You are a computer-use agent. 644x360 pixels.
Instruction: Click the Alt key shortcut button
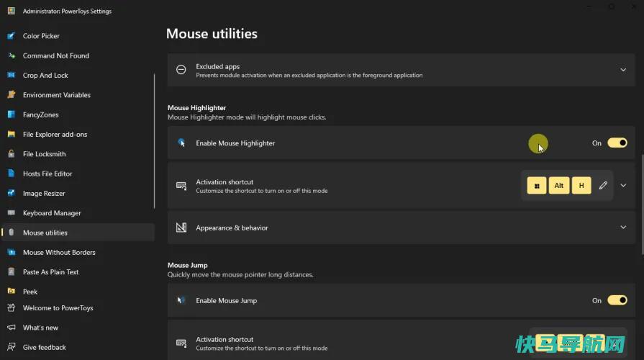click(x=559, y=185)
